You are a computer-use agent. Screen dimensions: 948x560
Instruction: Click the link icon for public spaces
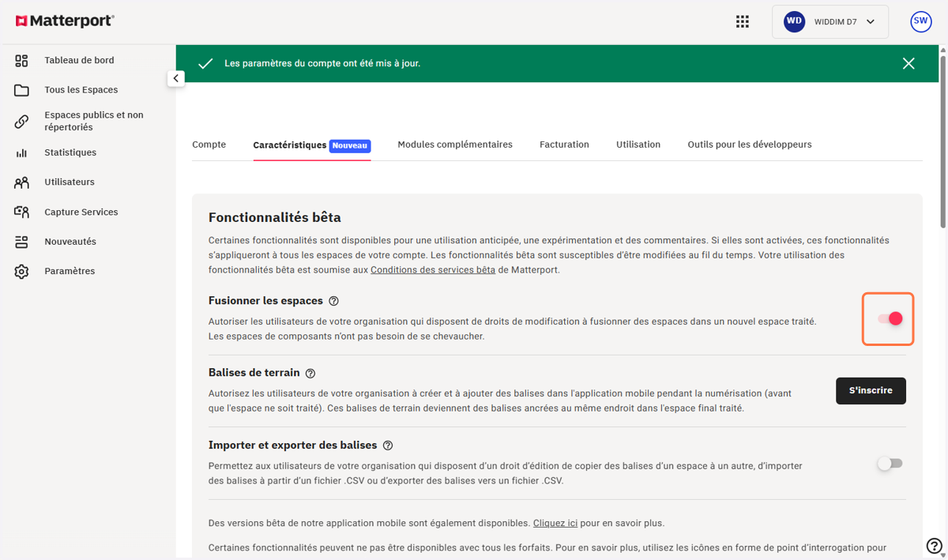coord(21,122)
